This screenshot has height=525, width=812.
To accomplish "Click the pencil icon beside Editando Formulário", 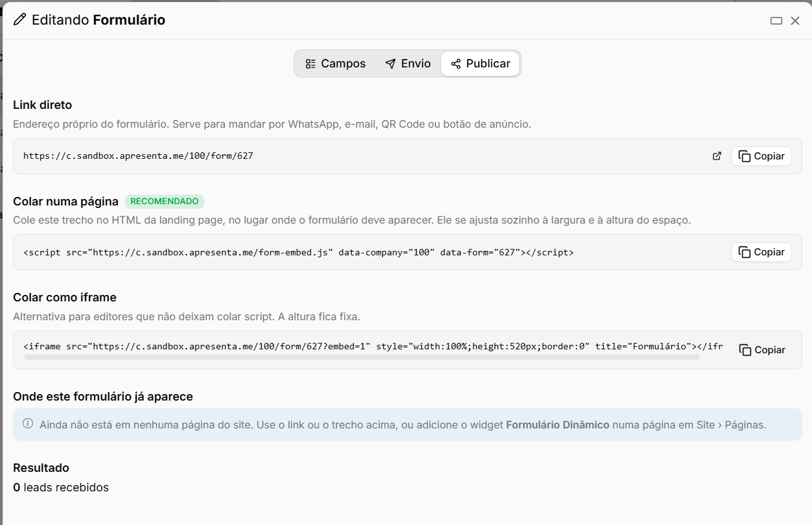I will [x=20, y=20].
